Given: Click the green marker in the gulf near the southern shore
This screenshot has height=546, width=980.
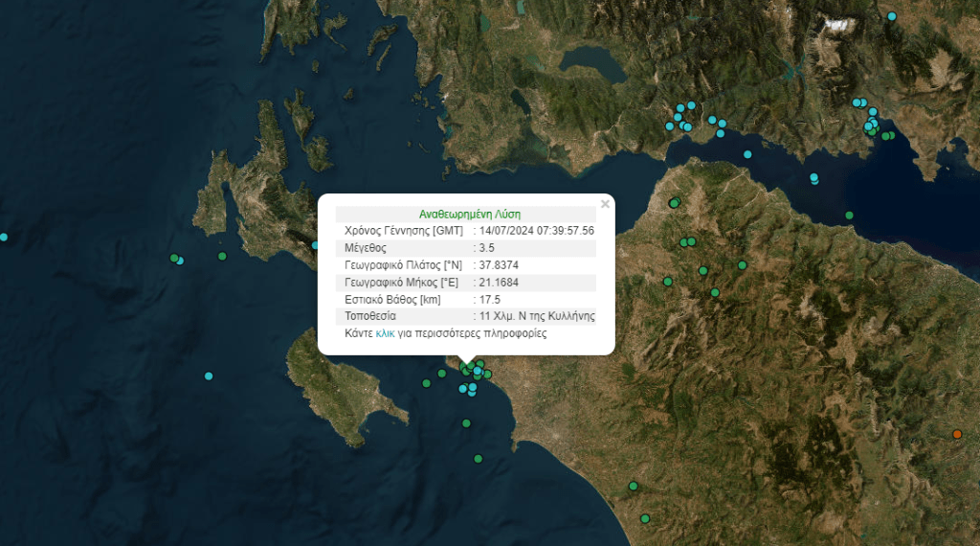Looking at the screenshot, I should tap(849, 215).
